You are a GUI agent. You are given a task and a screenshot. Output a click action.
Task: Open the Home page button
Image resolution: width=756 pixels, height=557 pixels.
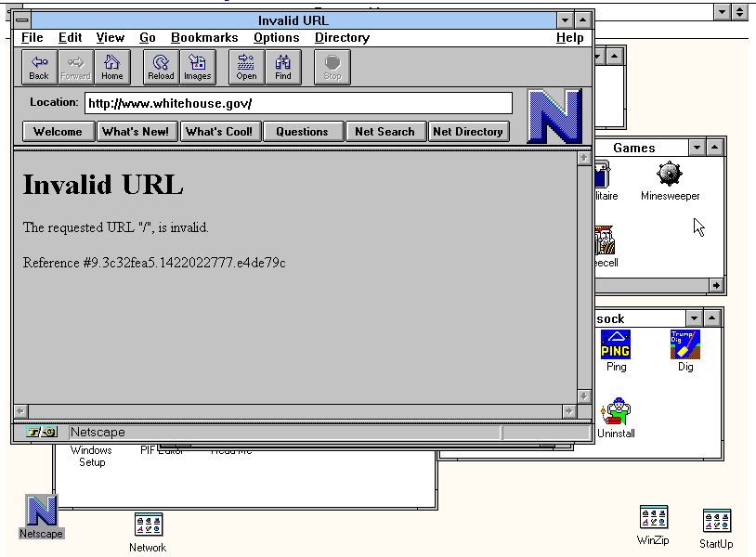(x=112, y=67)
